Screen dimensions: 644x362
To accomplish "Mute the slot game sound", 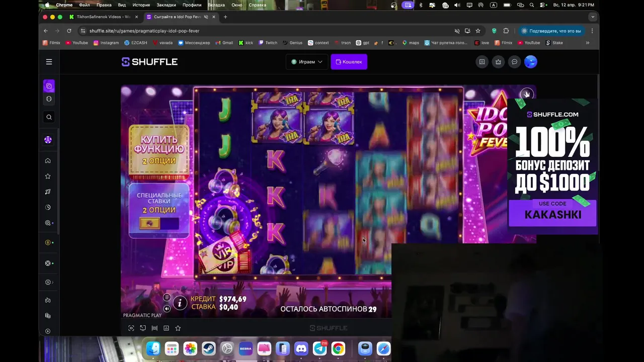I will tap(167, 309).
